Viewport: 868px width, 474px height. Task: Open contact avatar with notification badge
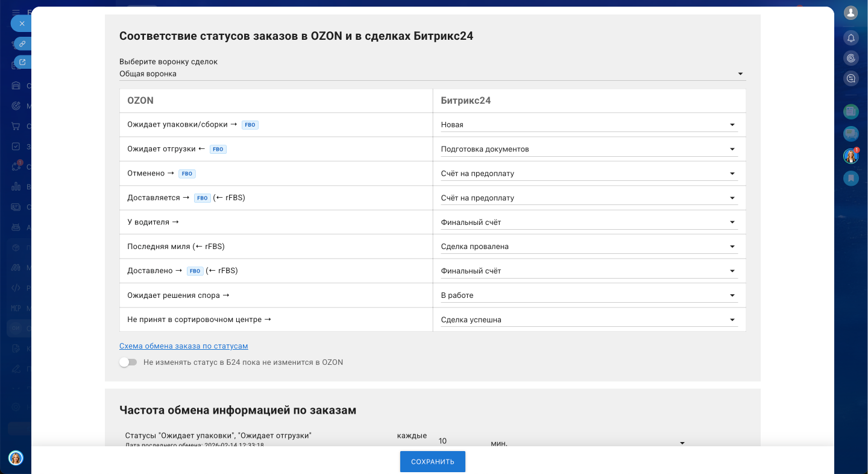tap(851, 156)
